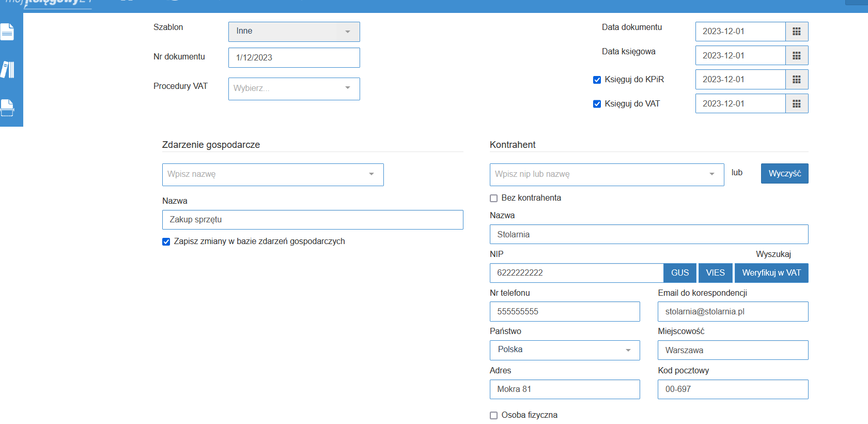Uncheck the Księguj do KPiR checkbox
Image resolution: width=868 pixels, height=424 pixels.
click(597, 80)
